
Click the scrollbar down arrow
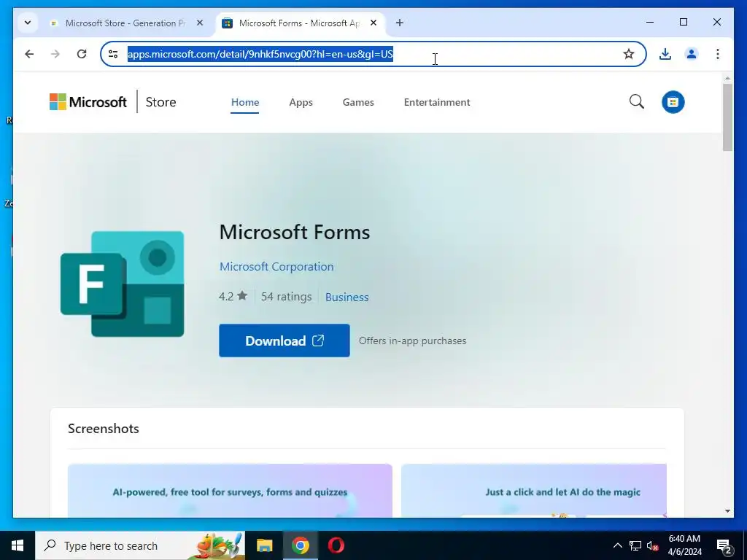tap(727, 511)
